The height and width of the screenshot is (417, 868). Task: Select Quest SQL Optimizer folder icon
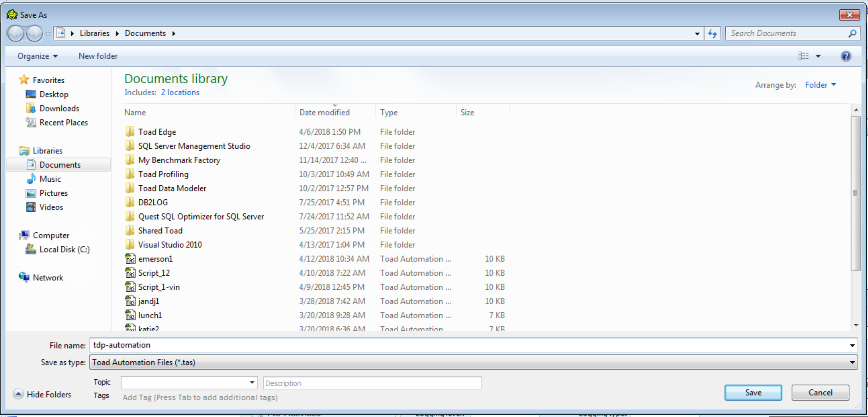[x=130, y=217]
